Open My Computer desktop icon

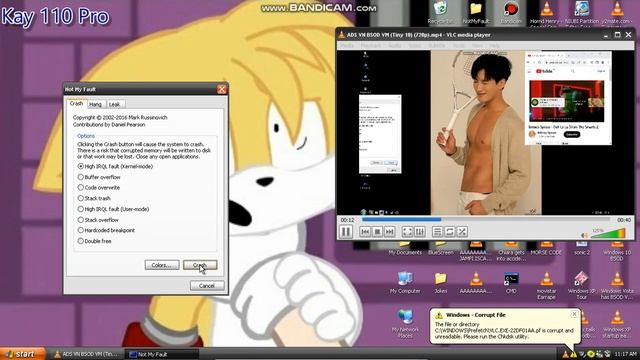(405, 282)
